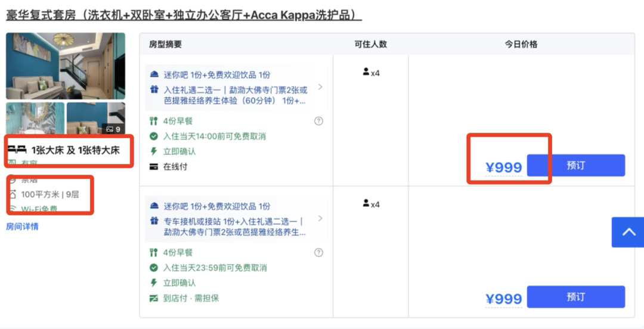Image resolution: width=644 pixels, height=329 pixels.
Task: Book the first ¥999 rate with 预订
Action: point(575,166)
